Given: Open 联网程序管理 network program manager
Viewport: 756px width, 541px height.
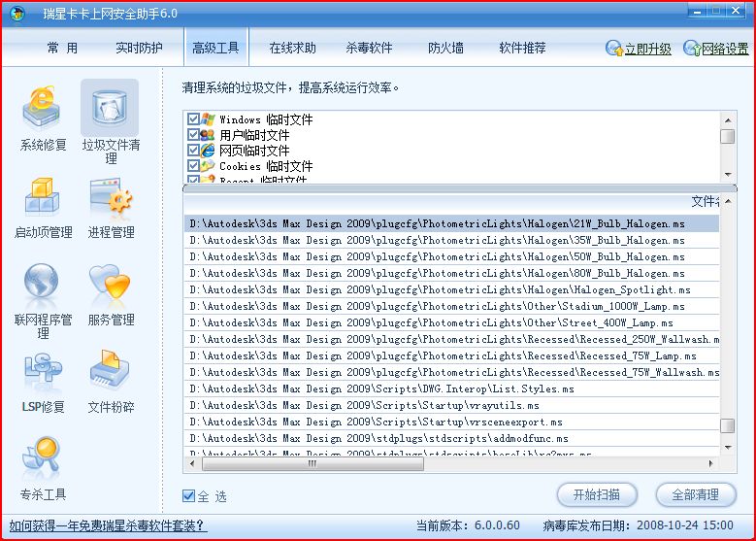Looking at the screenshot, I should [x=43, y=301].
